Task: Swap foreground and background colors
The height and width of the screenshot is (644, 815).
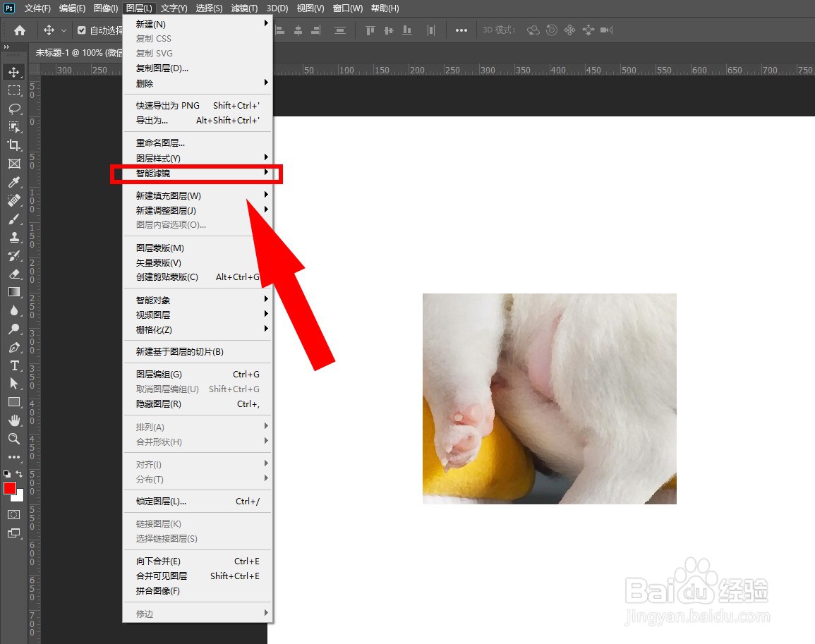Action: 19,473
